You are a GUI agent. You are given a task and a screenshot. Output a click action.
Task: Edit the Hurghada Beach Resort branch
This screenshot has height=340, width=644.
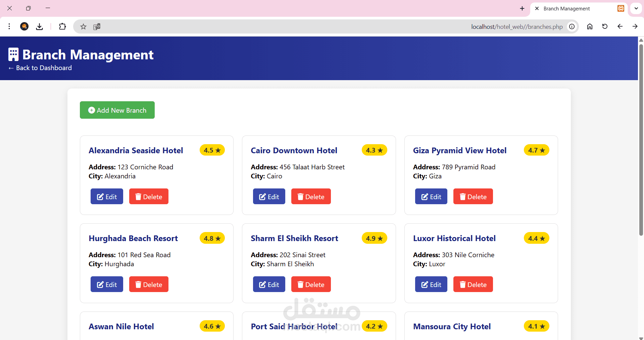107,284
